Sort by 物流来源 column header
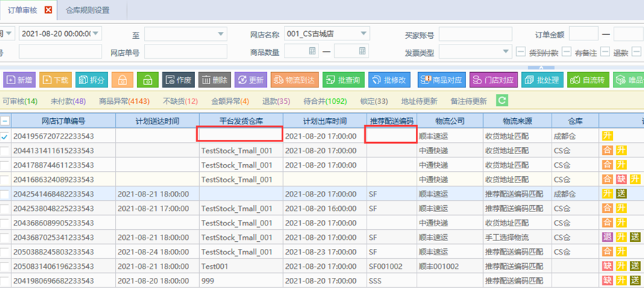The image size is (644, 297). click(518, 121)
